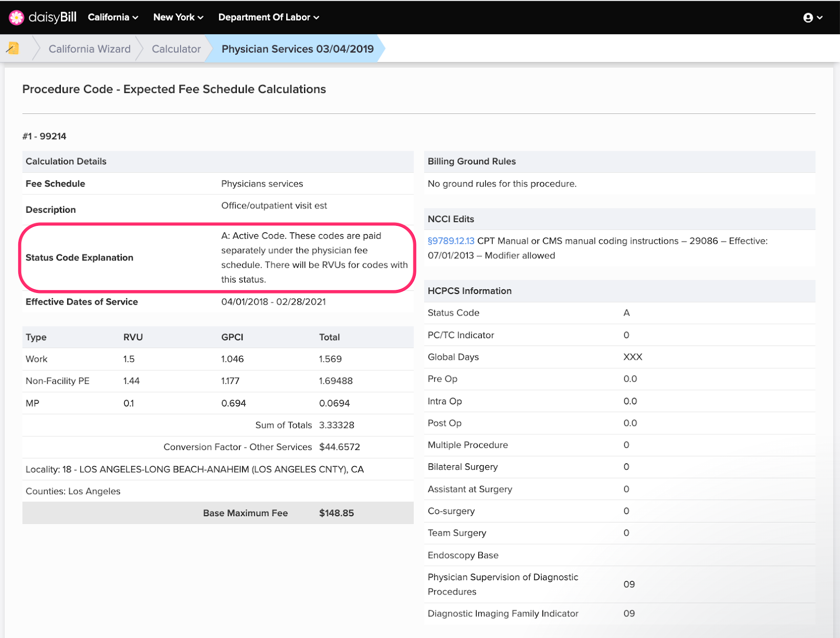Open the §9789.12.13 regulation link

[x=450, y=241]
